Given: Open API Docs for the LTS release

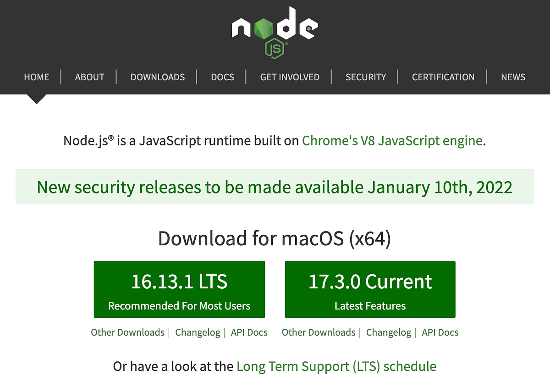Looking at the screenshot, I should (249, 332).
